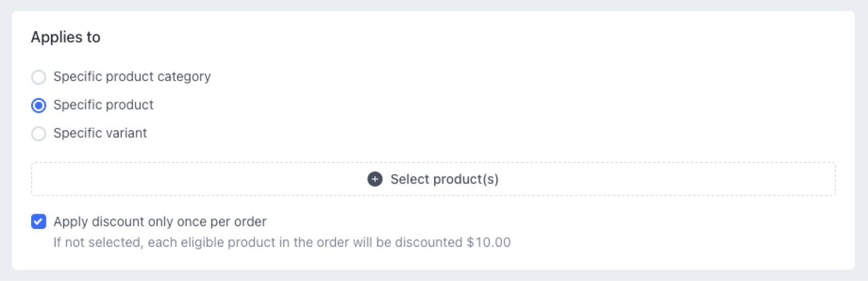Image resolution: width=868 pixels, height=281 pixels.
Task: Click the selected Specific product radio button
Action: point(39,106)
